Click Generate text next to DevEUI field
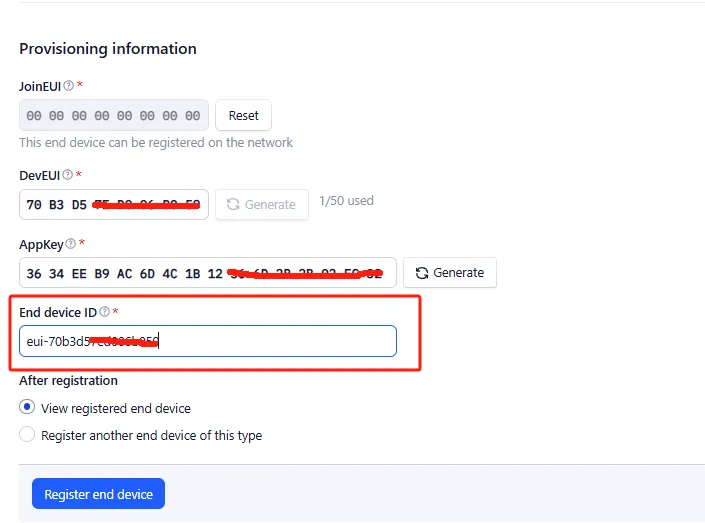705x523 pixels. click(x=270, y=204)
